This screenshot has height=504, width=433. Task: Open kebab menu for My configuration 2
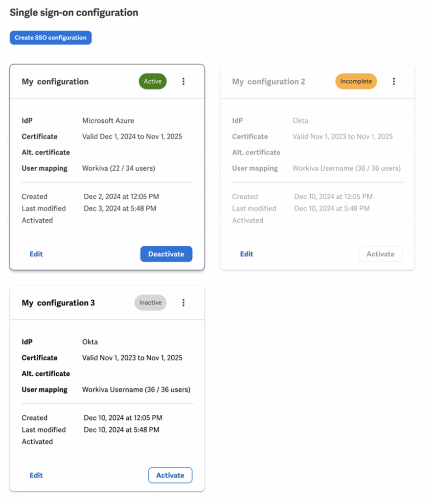393,81
